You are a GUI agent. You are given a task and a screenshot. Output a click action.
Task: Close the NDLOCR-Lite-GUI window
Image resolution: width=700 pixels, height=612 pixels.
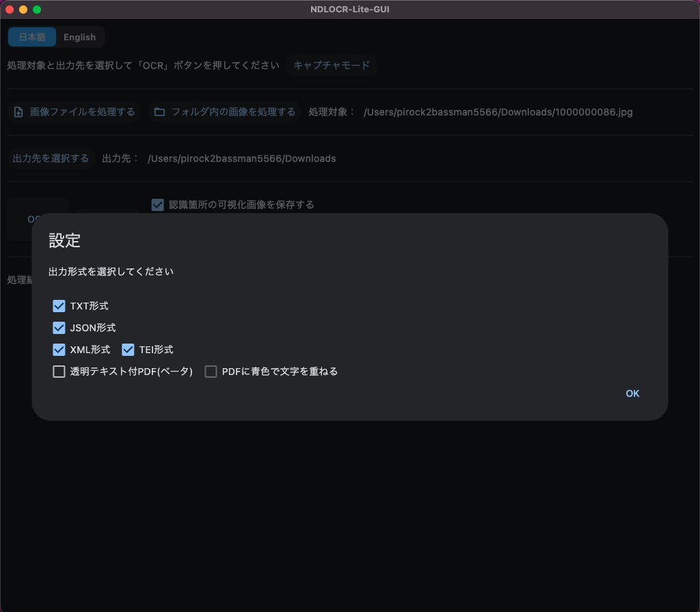pos(10,10)
